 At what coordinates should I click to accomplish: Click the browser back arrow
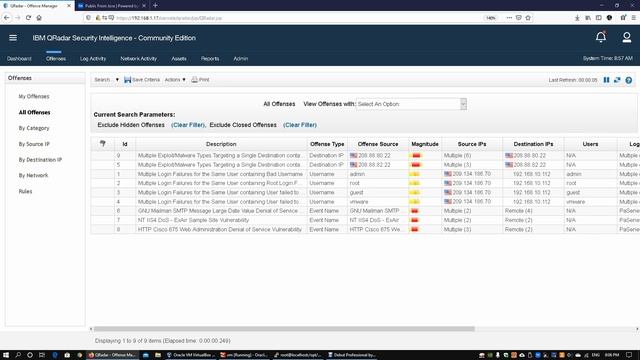pyautogui.click(x=7, y=18)
